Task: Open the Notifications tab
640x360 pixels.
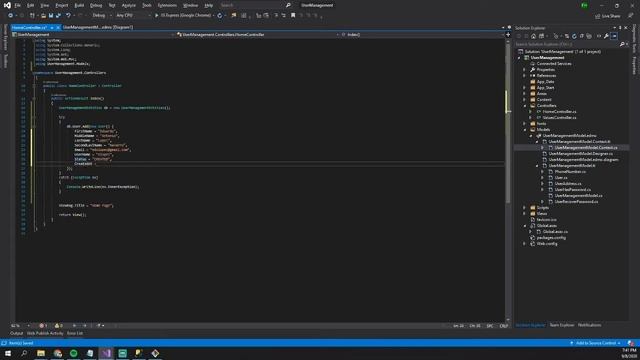Action: (589, 325)
